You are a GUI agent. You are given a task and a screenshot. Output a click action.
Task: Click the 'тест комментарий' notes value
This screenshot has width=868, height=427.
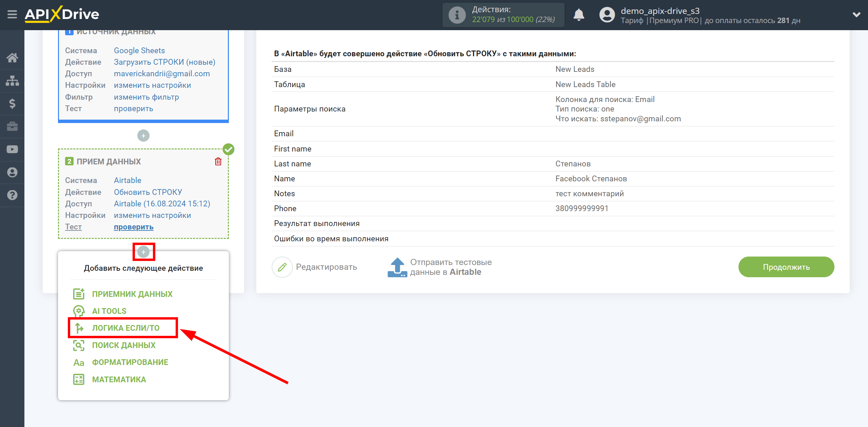(x=589, y=194)
